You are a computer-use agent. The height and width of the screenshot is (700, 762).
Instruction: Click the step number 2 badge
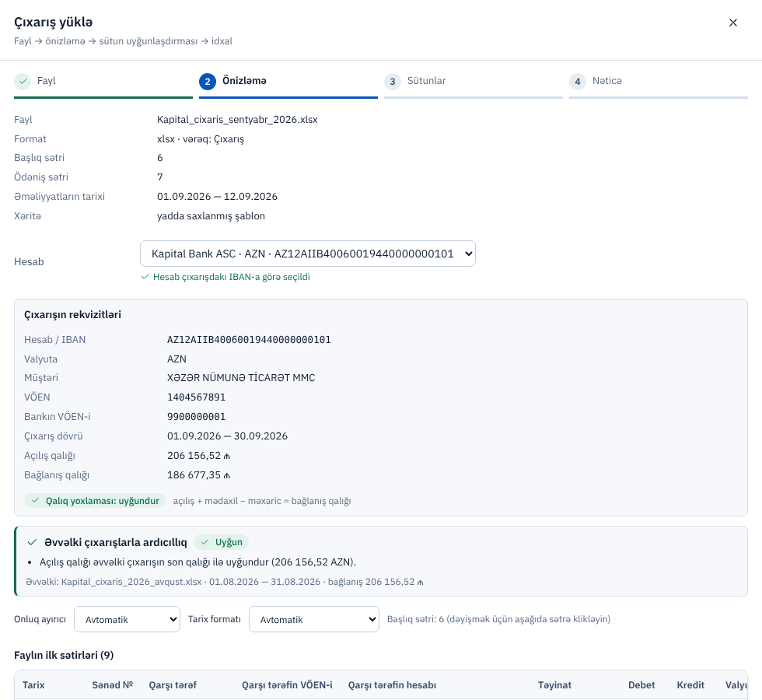pyautogui.click(x=208, y=81)
